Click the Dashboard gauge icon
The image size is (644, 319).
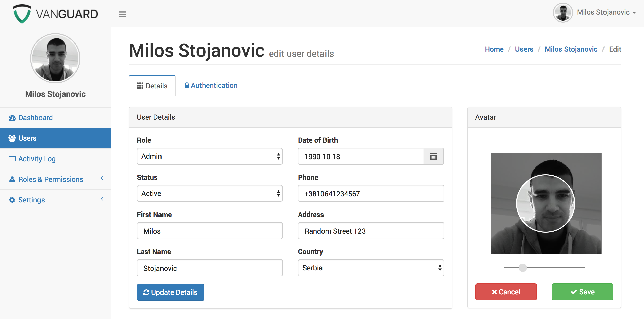pyautogui.click(x=12, y=118)
